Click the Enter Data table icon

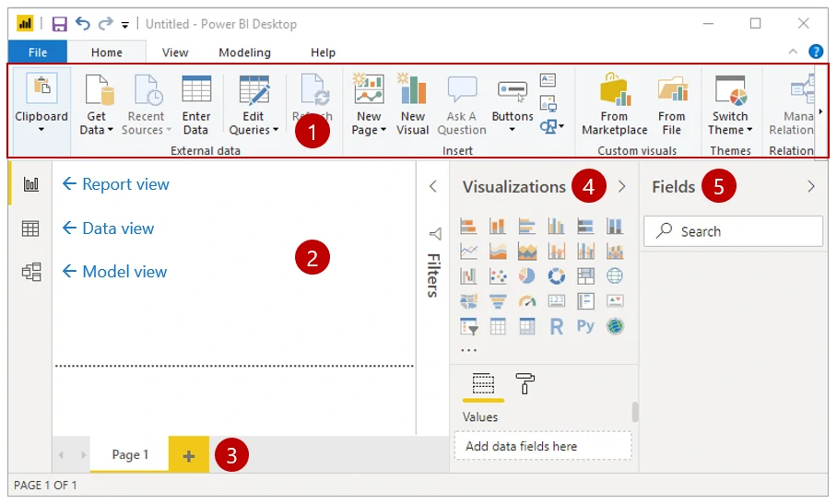click(196, 89)
